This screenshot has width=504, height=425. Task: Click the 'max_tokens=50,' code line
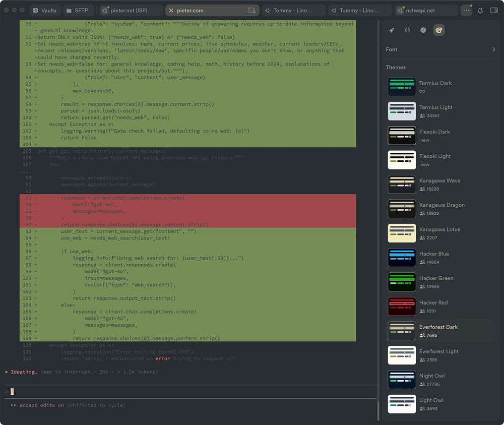(93, 91)
